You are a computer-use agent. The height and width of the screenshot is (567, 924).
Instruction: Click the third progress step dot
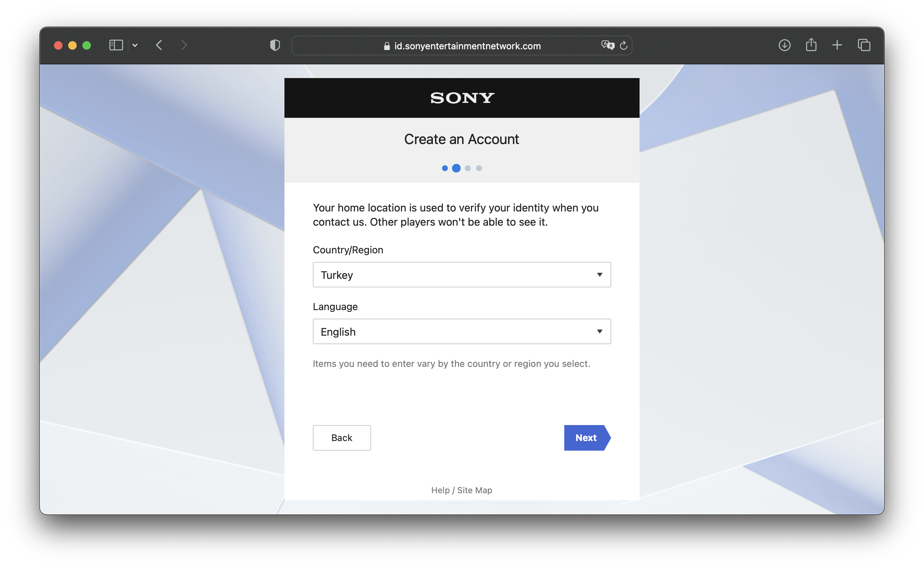coord(468,169)
